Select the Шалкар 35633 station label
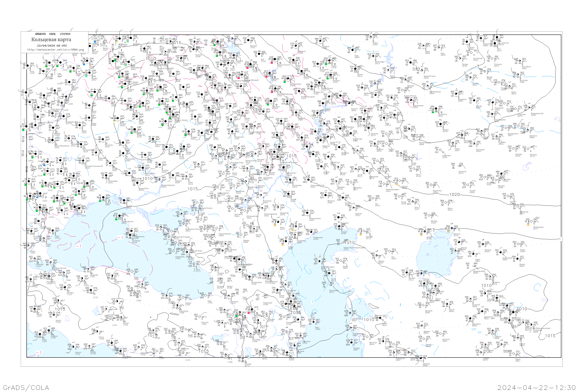Image resolution: width=588 pixels, height=392 pixels. [x=434, y=222]
